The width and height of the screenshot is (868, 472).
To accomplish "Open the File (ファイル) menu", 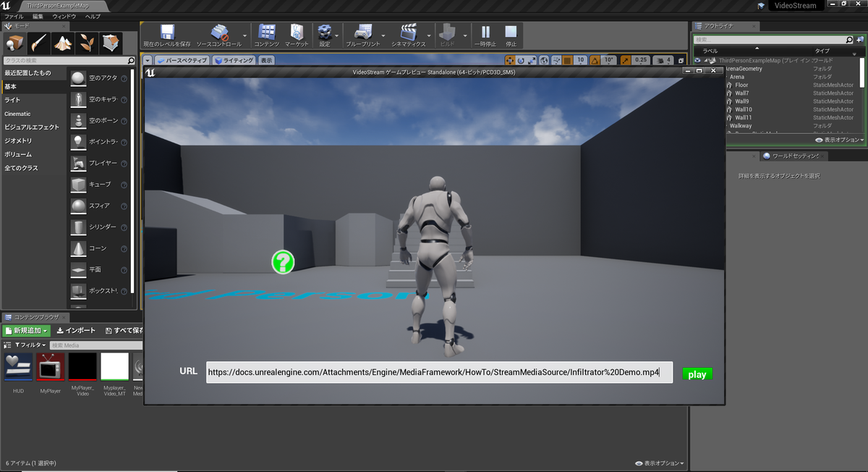I will pyautogui.click(x=14, y=15).
